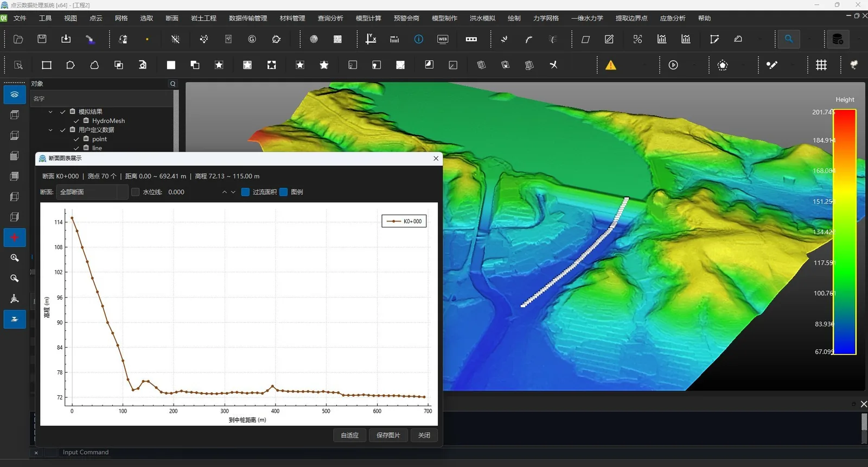Uncheck the HydroMesh item checkmark
This screenshot has height=467, width=868.
coord(76,121)
